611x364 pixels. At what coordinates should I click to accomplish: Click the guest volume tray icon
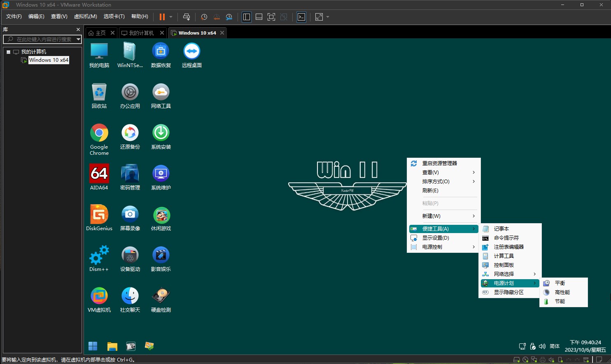(542, 346)
